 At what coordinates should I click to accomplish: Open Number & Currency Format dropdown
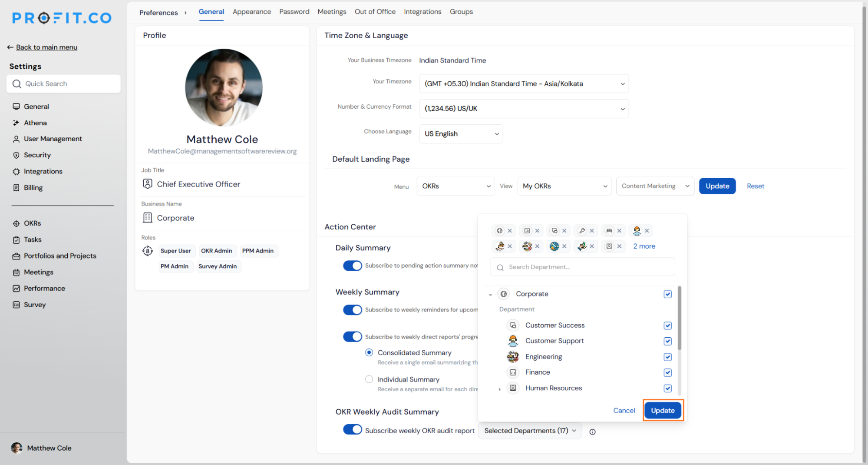(524, 109)
